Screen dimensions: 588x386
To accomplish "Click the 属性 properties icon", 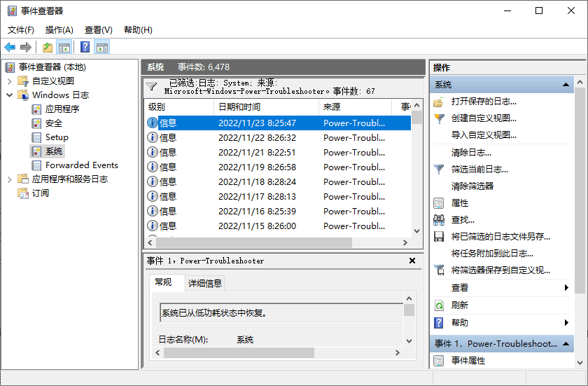I will click(439, 203).
